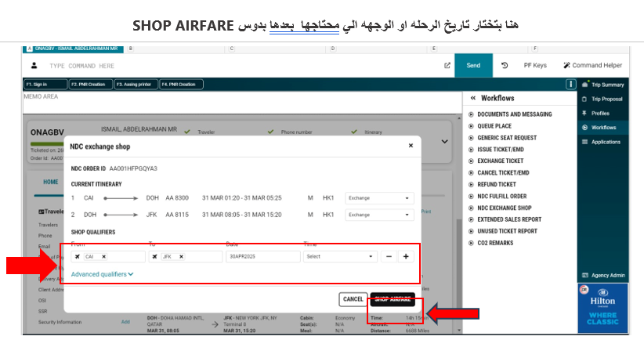The image size is (644, 347).
Task: Click the MEMO AREA text box
Action: (242, 103)
